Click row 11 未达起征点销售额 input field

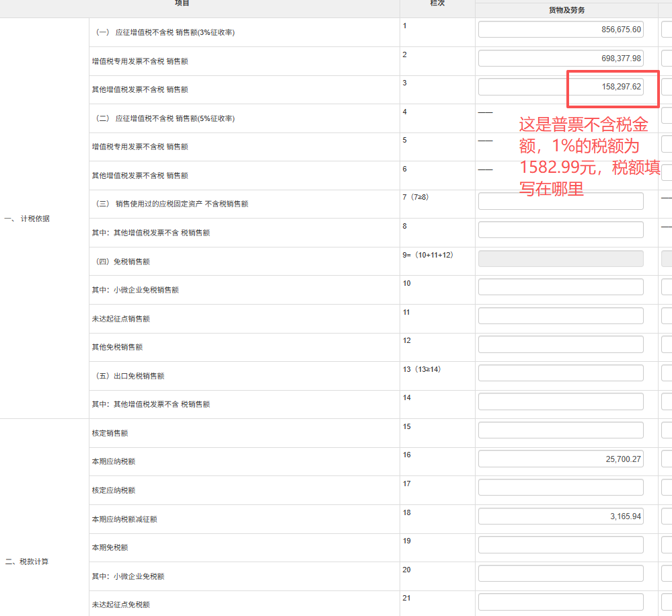point(560,316)
